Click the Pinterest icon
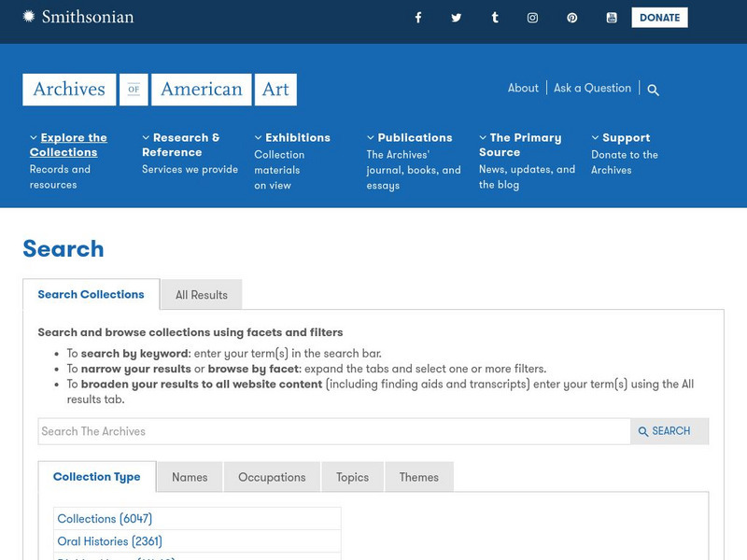This screenshot has height=560, width=747. click(571, 18)
